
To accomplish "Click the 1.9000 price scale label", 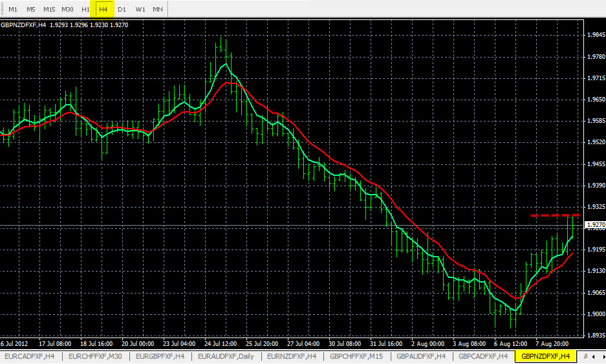I will pyautogui.click(x=596, y=314).
